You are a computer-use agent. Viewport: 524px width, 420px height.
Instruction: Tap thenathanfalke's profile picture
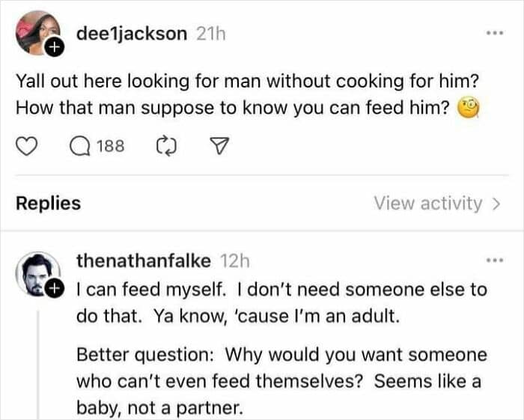point(34,273)
